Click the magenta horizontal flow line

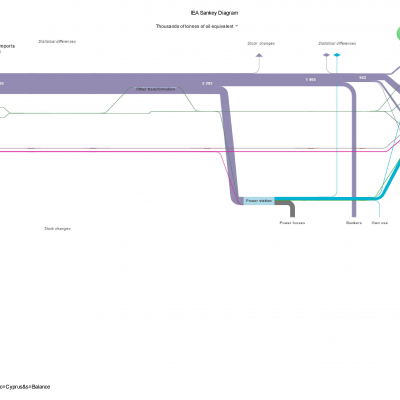tap(133, 151)
